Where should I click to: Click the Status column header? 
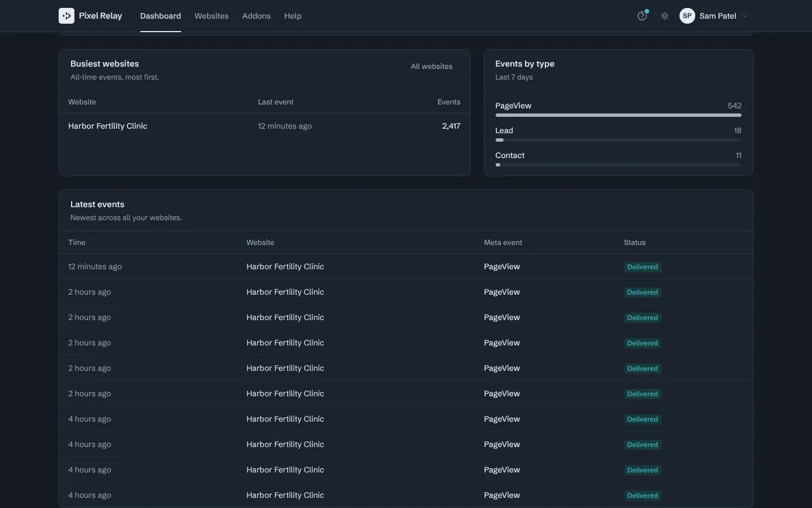(x=634, y=243)
